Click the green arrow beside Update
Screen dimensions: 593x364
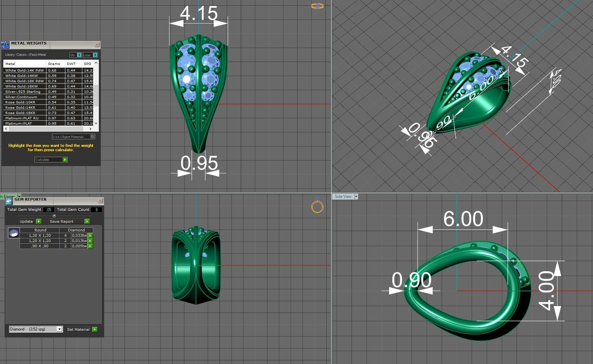39,221
